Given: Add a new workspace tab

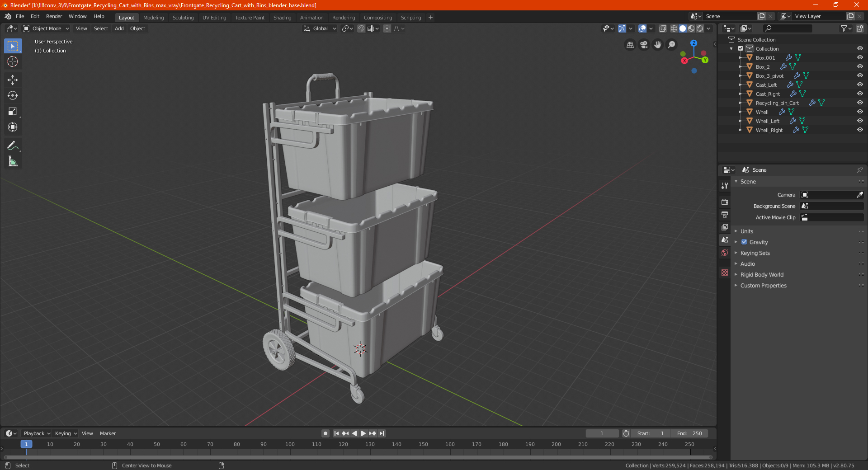Looking at the screenshot, I should point(430,18).
